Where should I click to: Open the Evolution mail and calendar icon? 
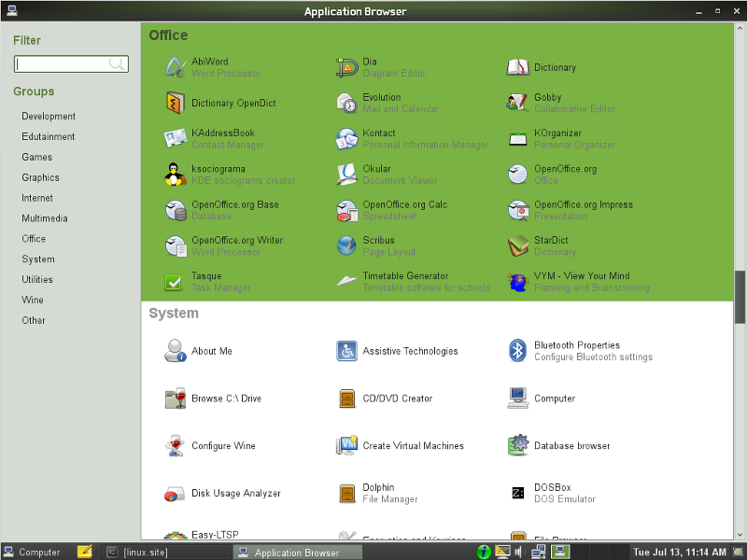[x=346, y=103]
